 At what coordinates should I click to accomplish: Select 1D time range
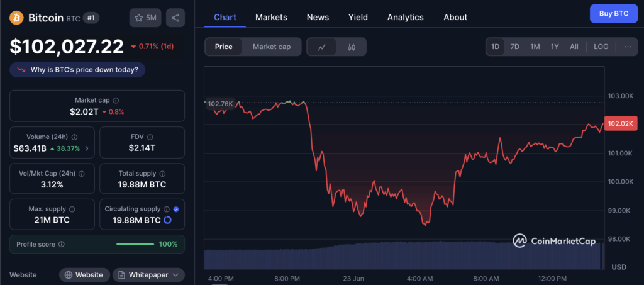click(x=496, y=47)
